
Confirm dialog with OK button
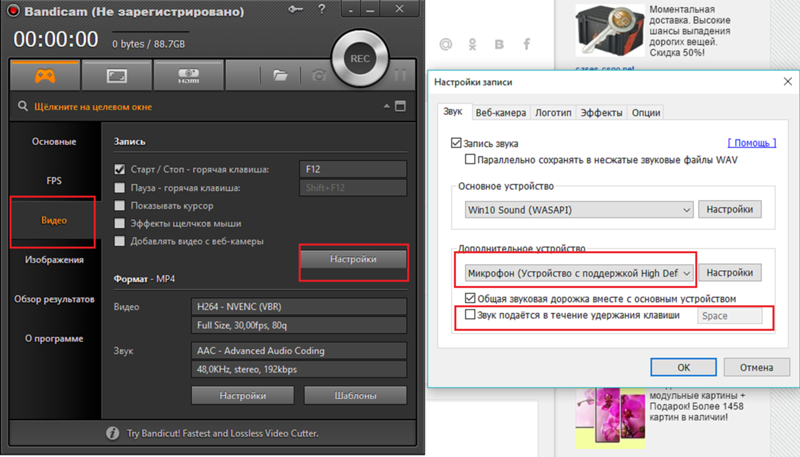tap(683, 367)
